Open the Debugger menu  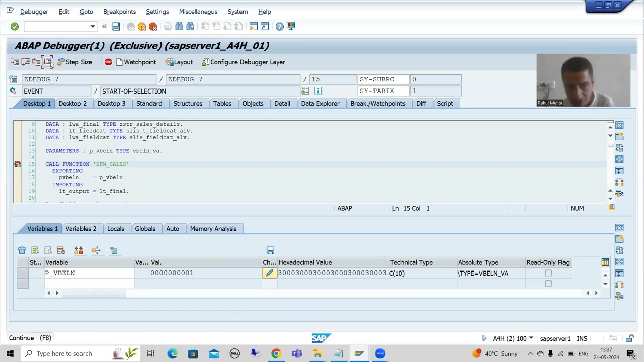34,12
